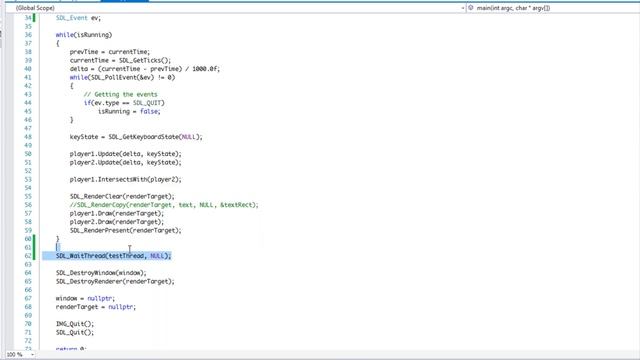Click the highlighted SDL_WaitThread(testThread, NULL); line
This screenshot has width=640, height=360.
113,256
